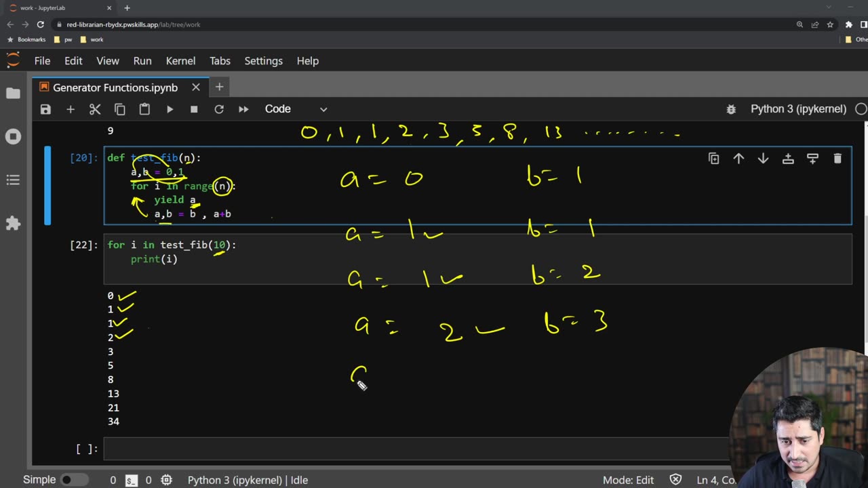The height and width of the screenshot is (488, 868).
Task: Cut selected cell with scissors icon
Action: [x=95, y=109]
